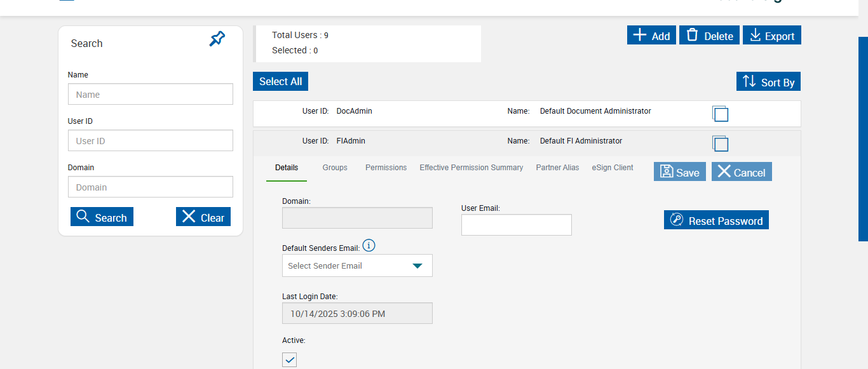868x369 pixels.
Task: Click the Add user plus button
Action: (x=651, y=36)
